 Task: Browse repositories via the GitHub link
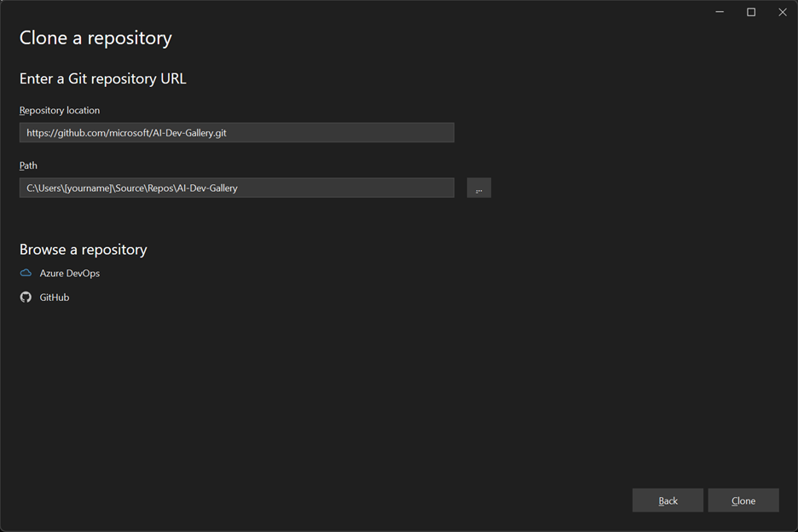click(55, 298)
